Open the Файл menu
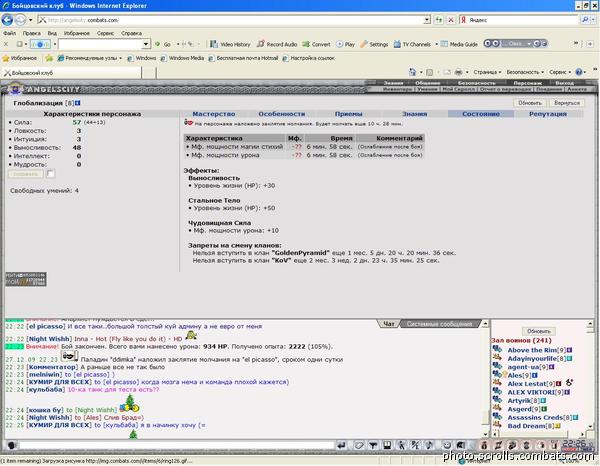 (10, 33)
